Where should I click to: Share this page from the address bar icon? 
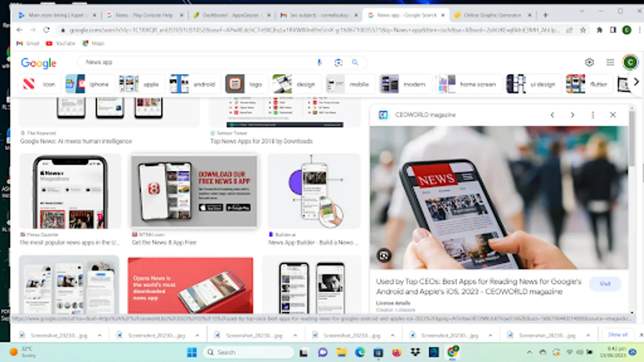click(x=569, y=30)
